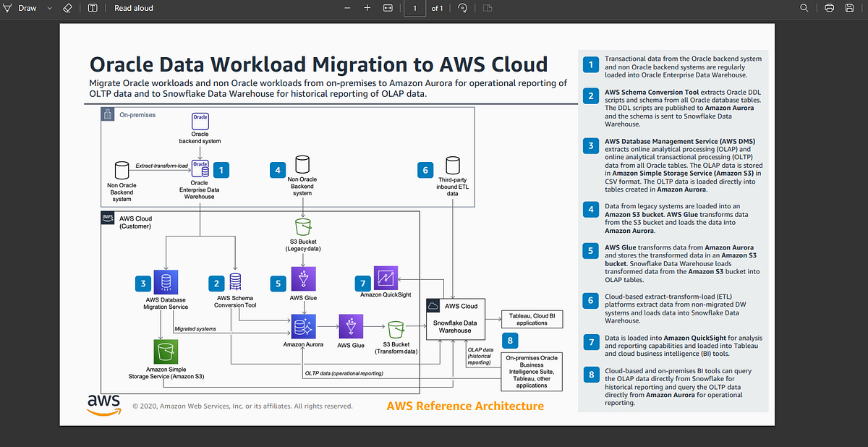Click the AWS Database Migration Service icon

click(166, 281)
